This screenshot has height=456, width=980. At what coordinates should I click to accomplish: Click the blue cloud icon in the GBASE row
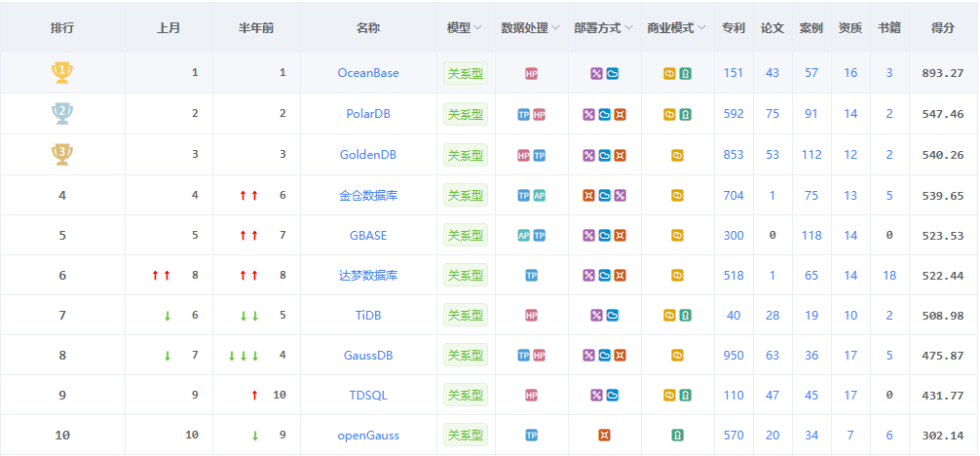(x=604, y=235)
